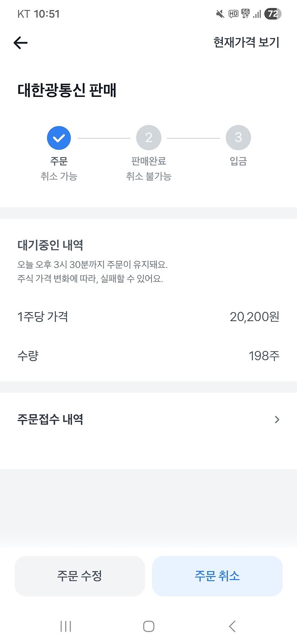Open current price via 현재가격 보기
Viewport: 297px width, 644px height.
pos(246,43)
